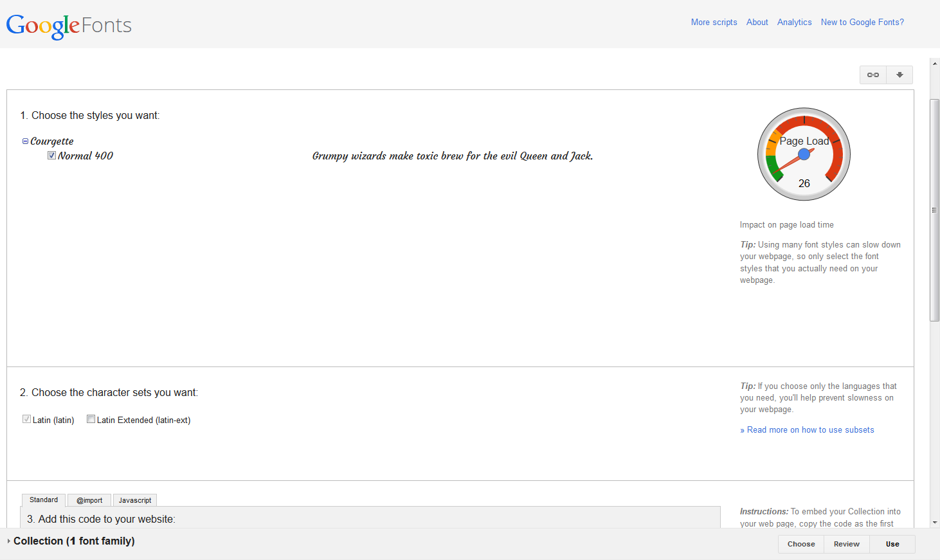Screen dimensions: 940x560
Task: Expand the Collection drawer triangle
Action: 8,541
